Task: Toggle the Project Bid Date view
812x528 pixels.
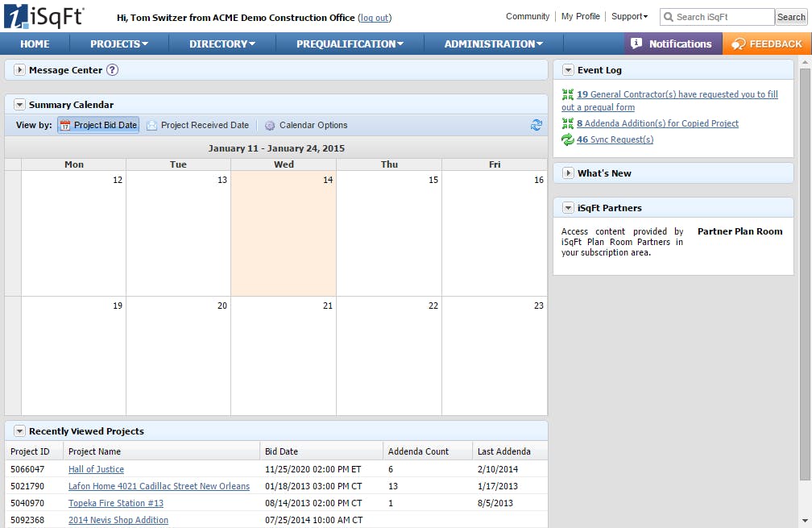Action: [97, 125]
